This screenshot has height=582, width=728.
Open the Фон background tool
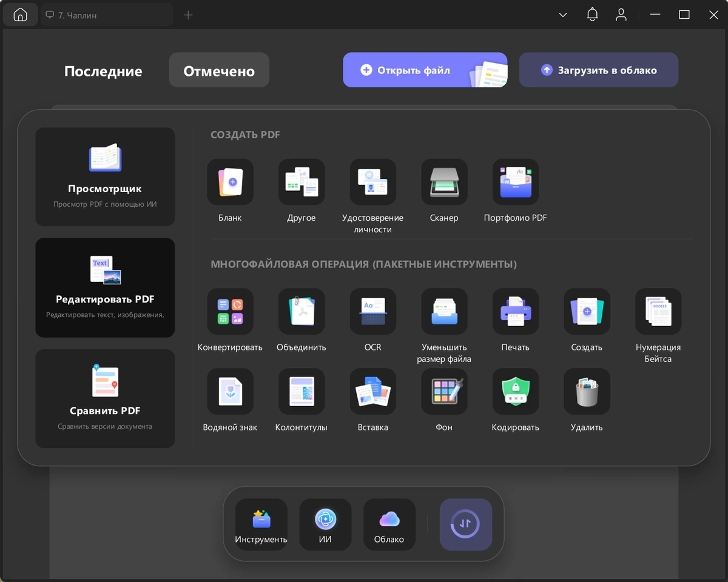point(444,392)
